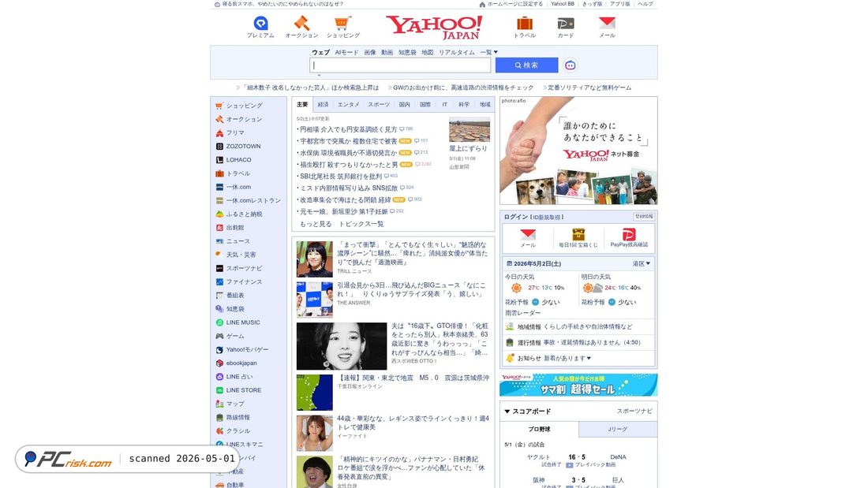Select the プロ野球 scoreboard tab
This screenshot has height=488, width=868.
click(x=539, y=430)
